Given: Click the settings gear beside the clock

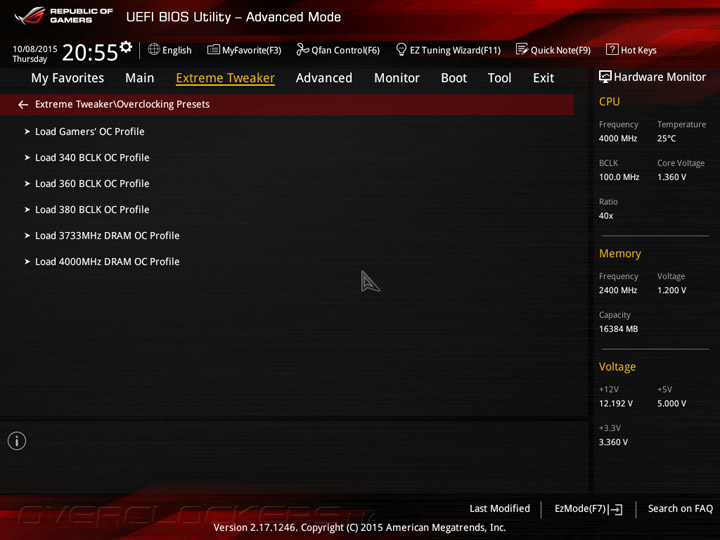Looking at the screenshot, I should 126,46.
